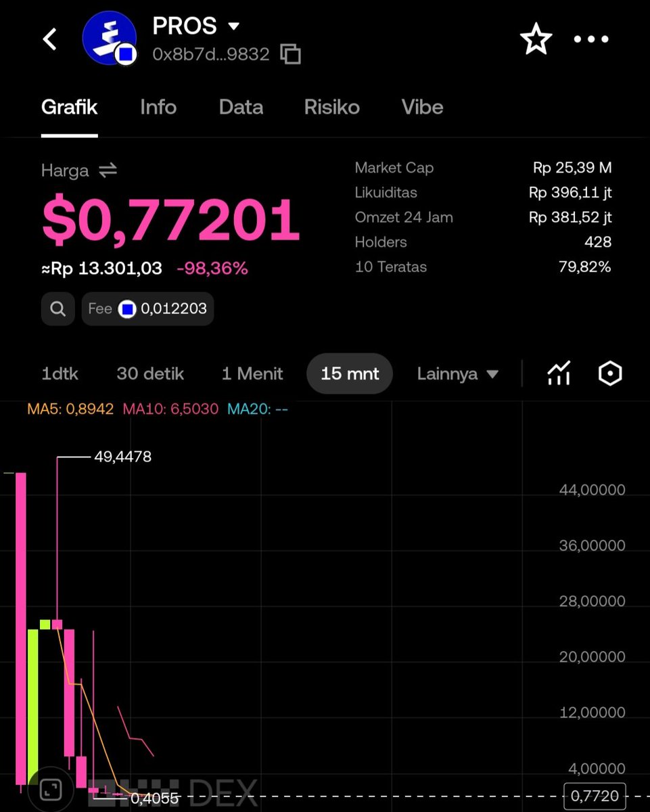Expand chart to fullscreen icon

(51, 789)
